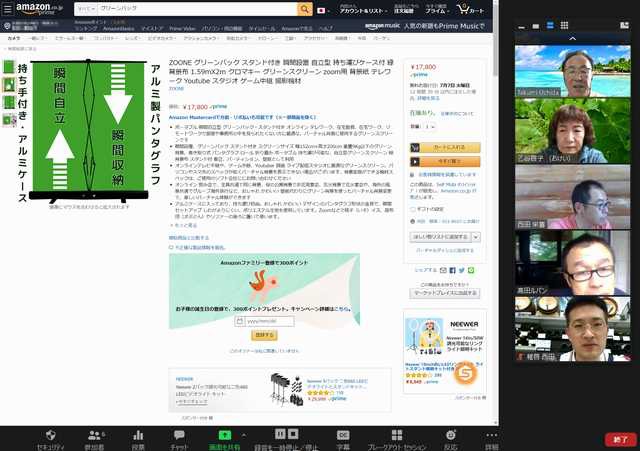Open Time Sale (タイムセール) nav link
Viewport: 640px width, 451px height.
click(262, 29)
